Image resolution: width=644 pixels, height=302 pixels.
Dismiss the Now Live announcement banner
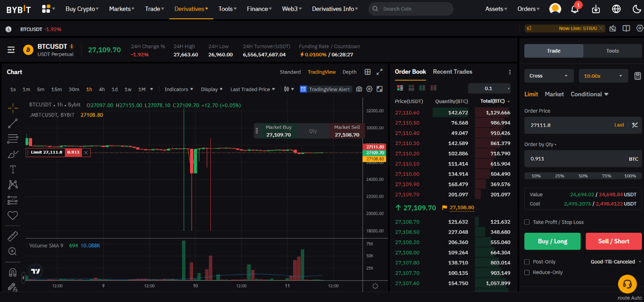[602, 28]
